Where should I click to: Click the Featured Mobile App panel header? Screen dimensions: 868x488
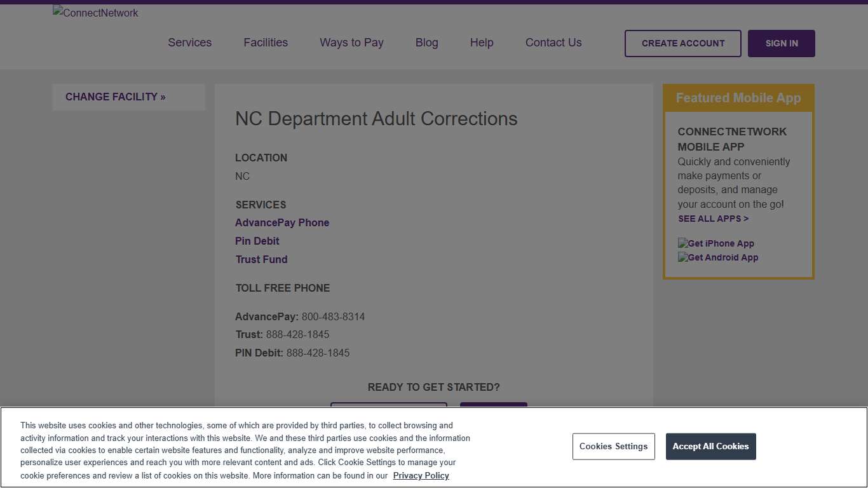coord(738,98)
